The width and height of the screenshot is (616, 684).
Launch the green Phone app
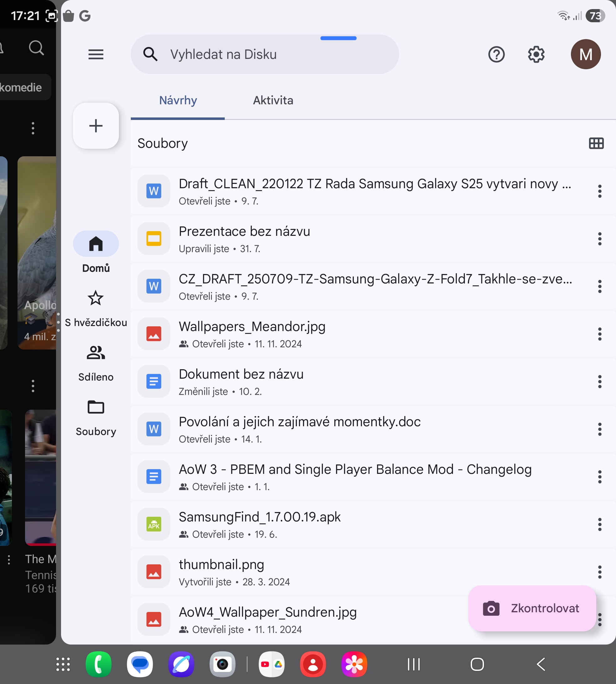coord(99,664)
